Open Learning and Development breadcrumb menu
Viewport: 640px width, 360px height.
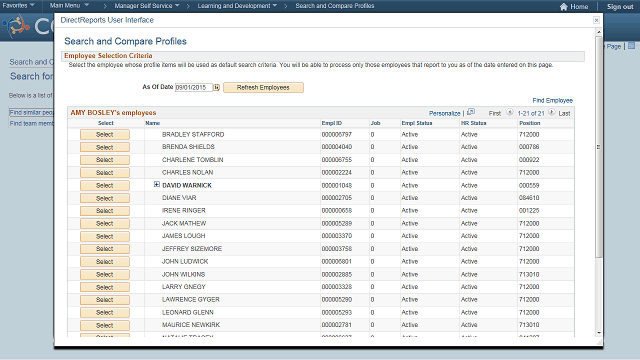(x=237, y=6)
